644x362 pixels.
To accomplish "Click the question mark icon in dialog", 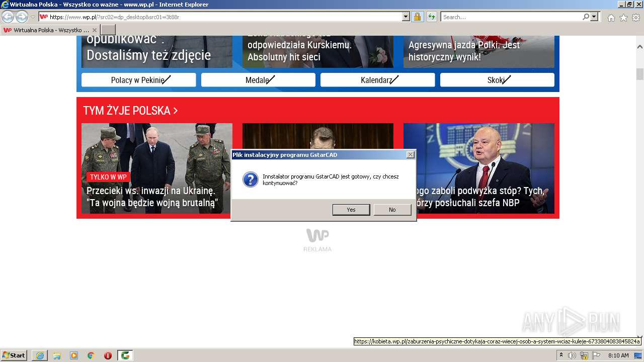I will point(250,179).
